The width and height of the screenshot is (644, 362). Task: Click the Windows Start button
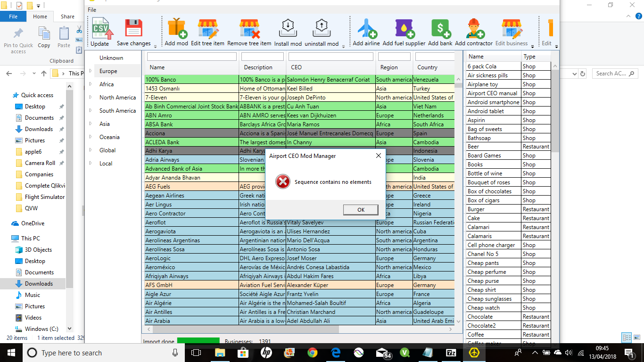tap(11, 353)
